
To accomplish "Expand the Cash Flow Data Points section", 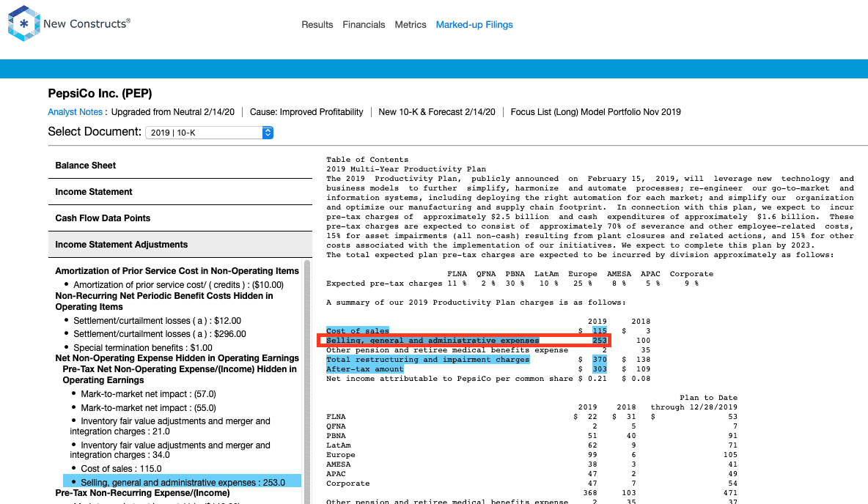I will [x=180, y=218].
